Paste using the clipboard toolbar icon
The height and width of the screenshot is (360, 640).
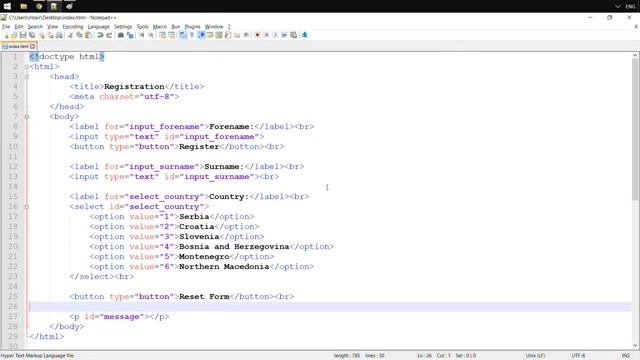click(x=88, y=35)
